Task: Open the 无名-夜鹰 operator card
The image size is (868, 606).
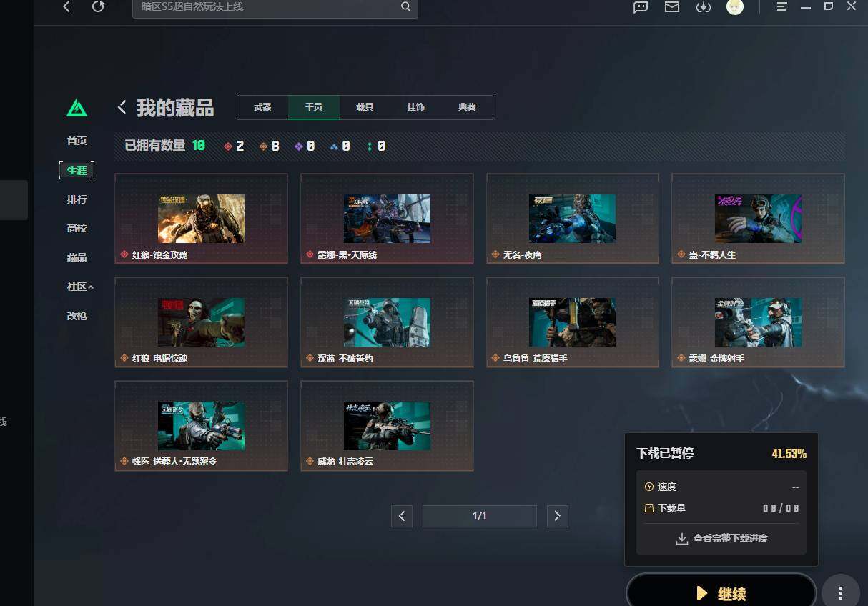Action: (x=573, y=219)
